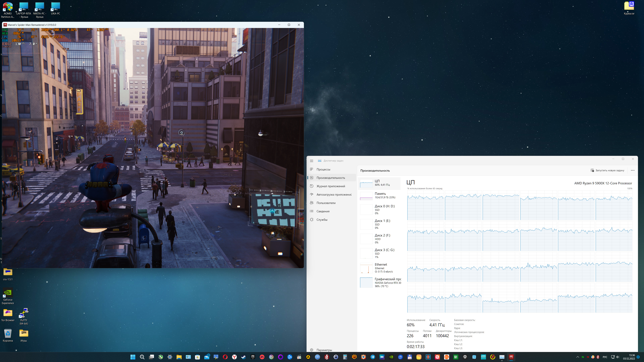Viewport: 644px width, 362px height.
Task: Click the Details sidebar icon
Action: click(x=311, y=211)
